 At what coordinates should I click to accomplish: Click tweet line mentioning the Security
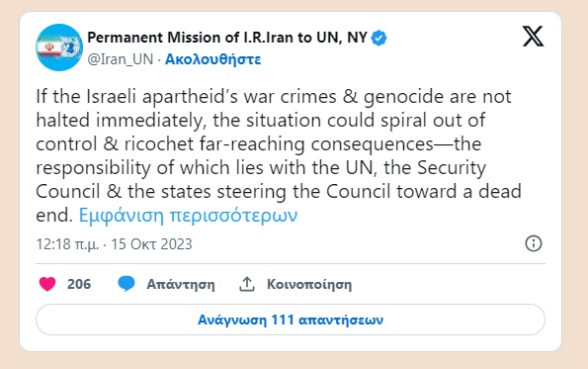tap(261, 168)
